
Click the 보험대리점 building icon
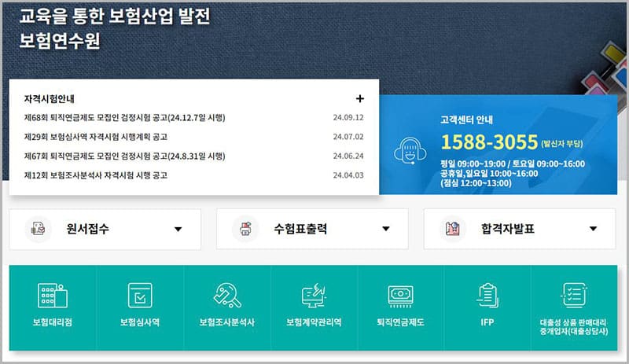click(52, 296)
